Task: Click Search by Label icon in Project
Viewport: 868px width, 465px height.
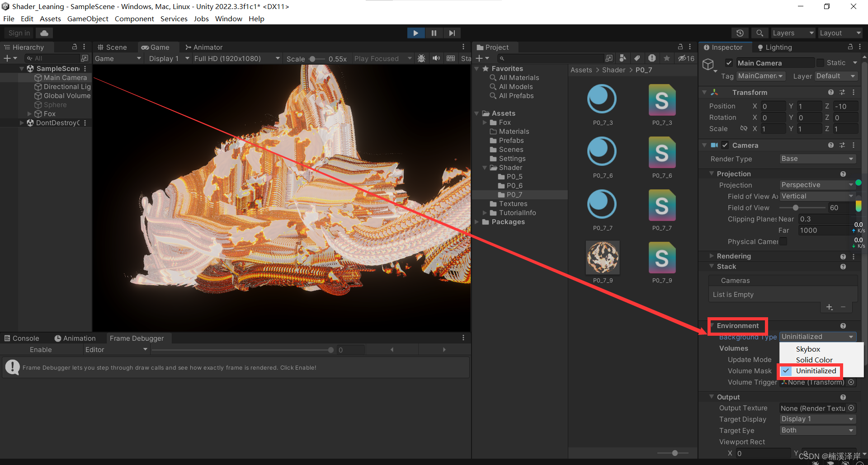Action: (637, 58)
